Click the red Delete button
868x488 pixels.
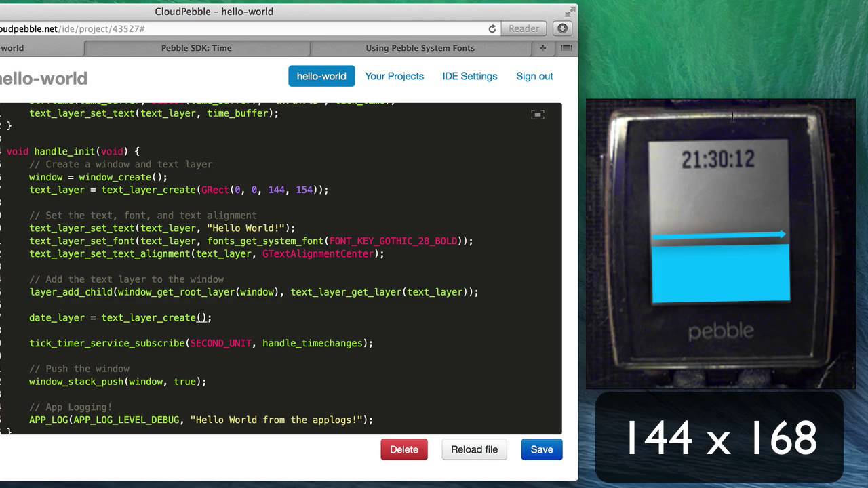pyautogui.click(x=404, y=449)
